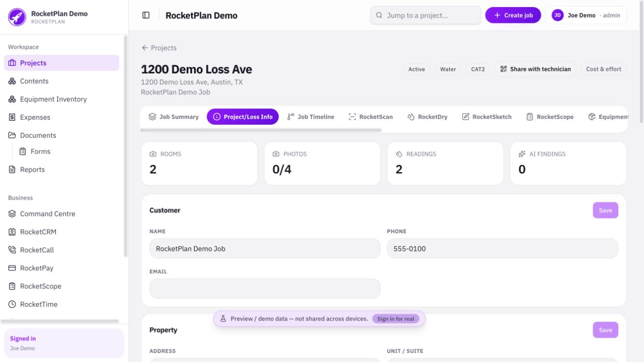Image resolution: width=644 pixels, height=362 pixels.
Task: Select the Project/Loss Info tab
Action: (x=243, y=117)
